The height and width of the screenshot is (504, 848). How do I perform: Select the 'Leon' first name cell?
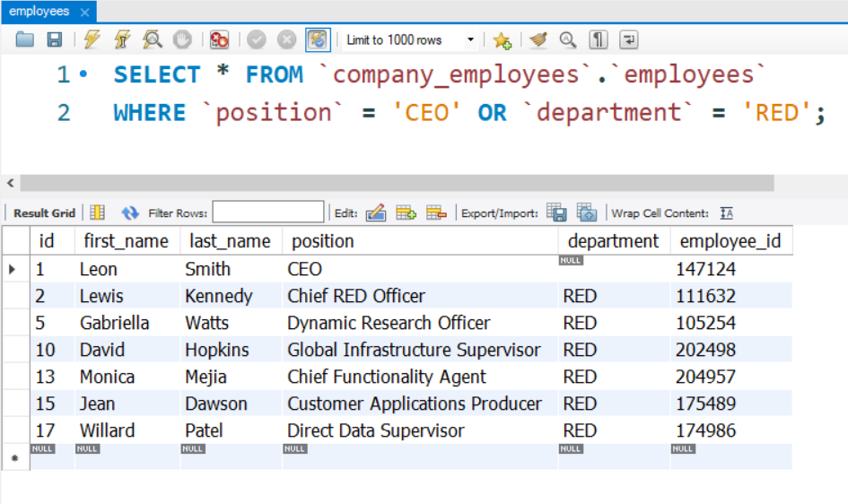[x=127, y=269]
